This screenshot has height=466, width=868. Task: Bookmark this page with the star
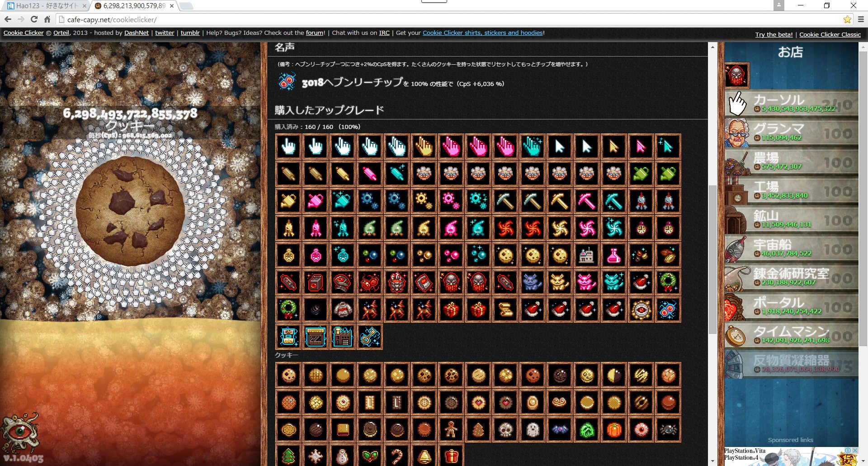coord(847,19)
